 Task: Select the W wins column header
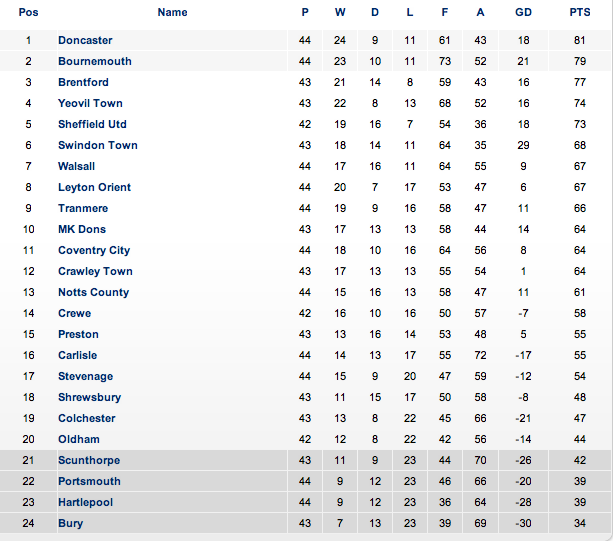point(340,12)
